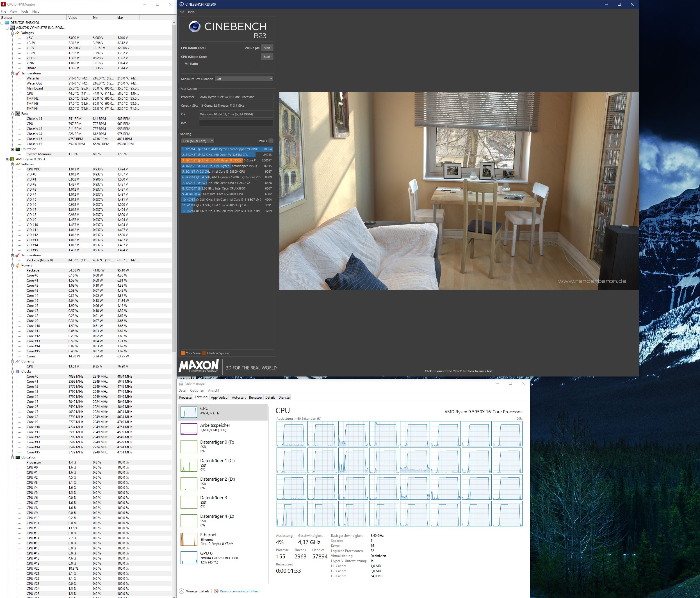Click the Ressourcenmonitor icon
This screenshot has height=598, width=700.
coord(216,591)
